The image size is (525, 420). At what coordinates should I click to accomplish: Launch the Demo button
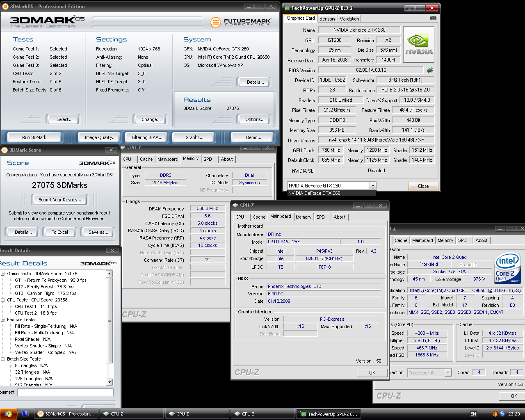pos(253,137)
